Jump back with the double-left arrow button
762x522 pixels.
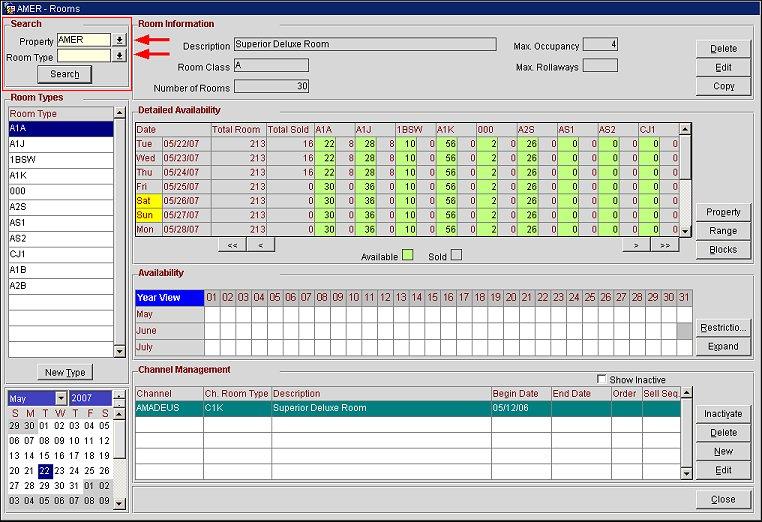pos(232,244)
